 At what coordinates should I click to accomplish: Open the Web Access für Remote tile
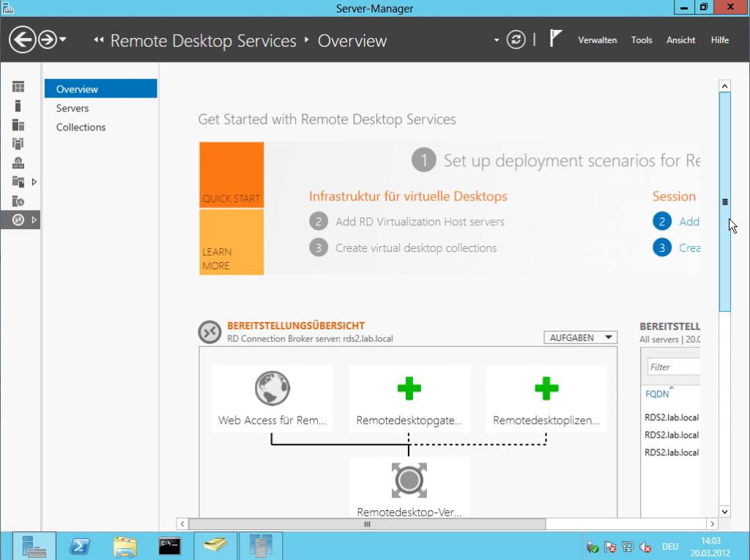tap(272, 398)
